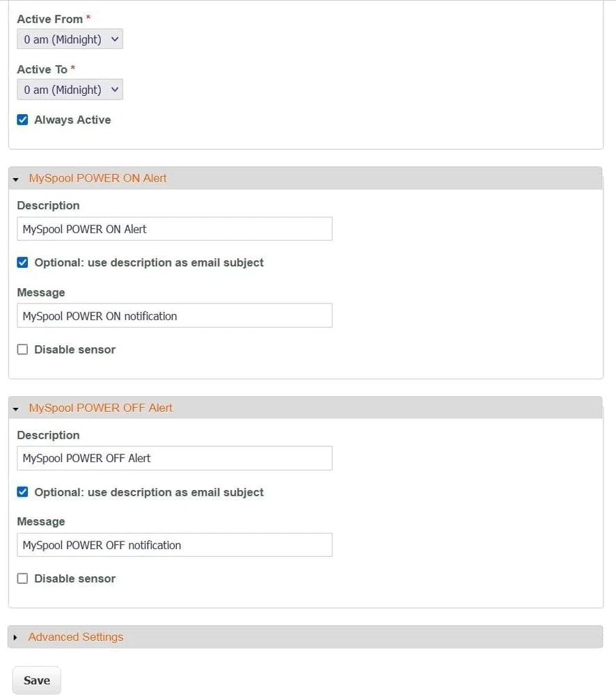The width and height of the screenshot is (616, 696).
Task: Open the Advanced Settings header link
Action: tap(76, 637)
